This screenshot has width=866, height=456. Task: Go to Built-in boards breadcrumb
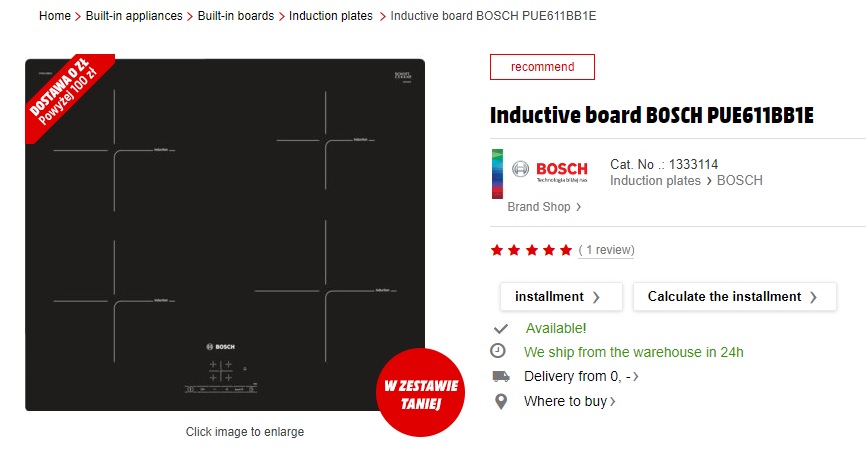pos(235,16)
